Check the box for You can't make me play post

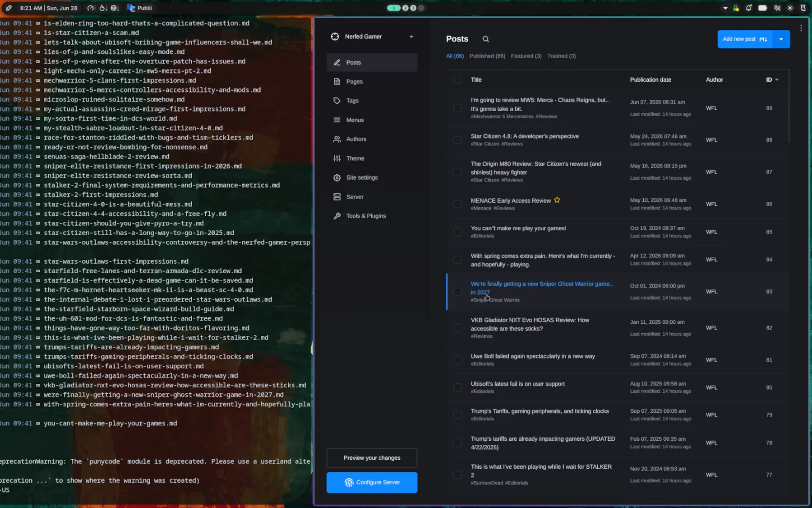457,232
